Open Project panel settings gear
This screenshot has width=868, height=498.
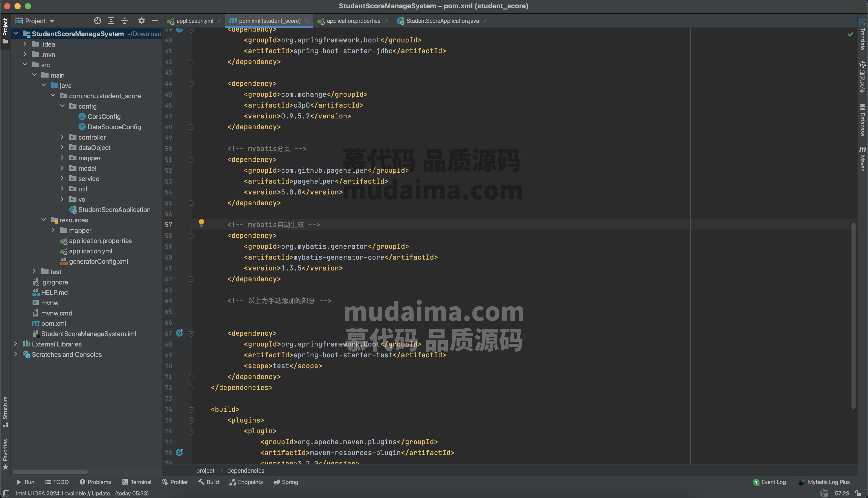pos(142,21)
